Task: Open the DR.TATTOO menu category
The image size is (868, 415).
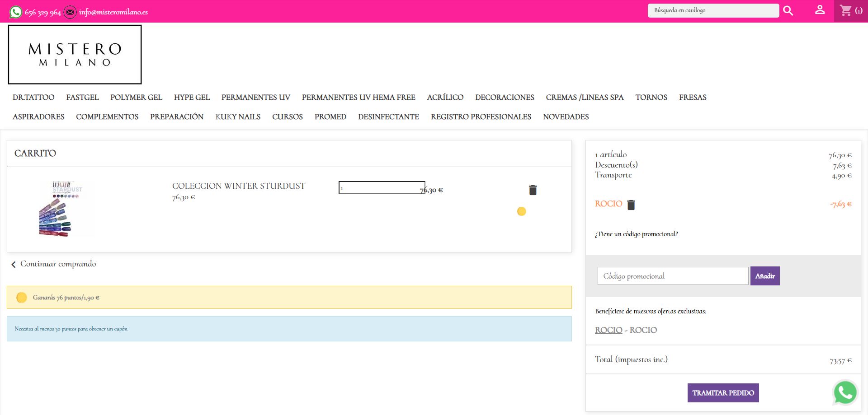Action: 33,98
